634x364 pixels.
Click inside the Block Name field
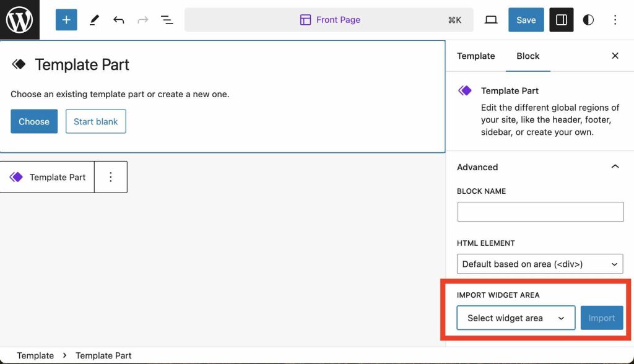coord(539,212)
